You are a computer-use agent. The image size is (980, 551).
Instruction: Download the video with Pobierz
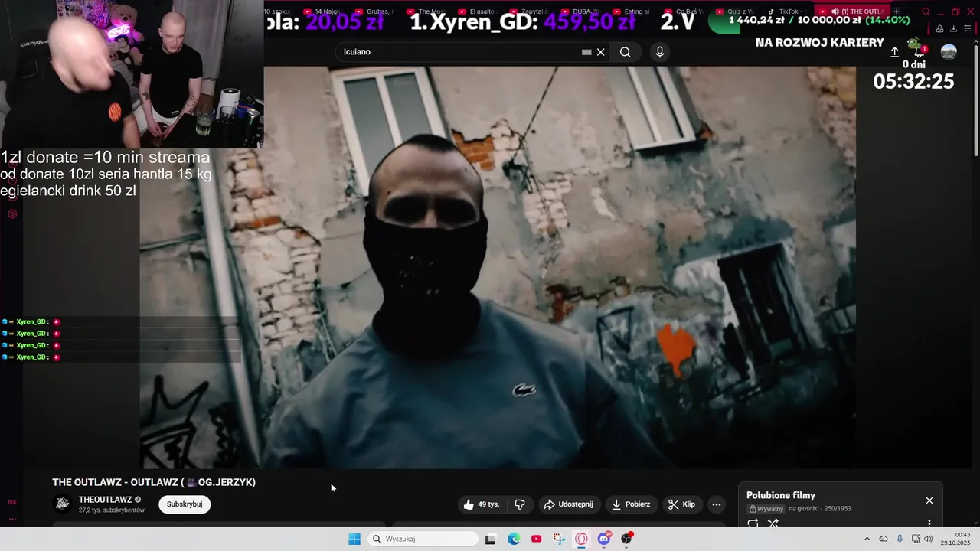tap(631, 504)
